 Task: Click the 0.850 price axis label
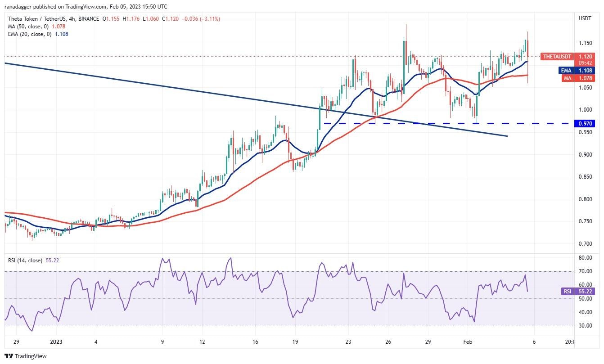click(585, 177)
